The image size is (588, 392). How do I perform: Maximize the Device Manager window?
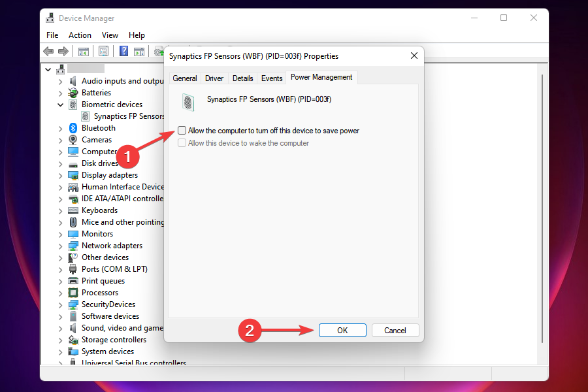(x=504, y=18)
